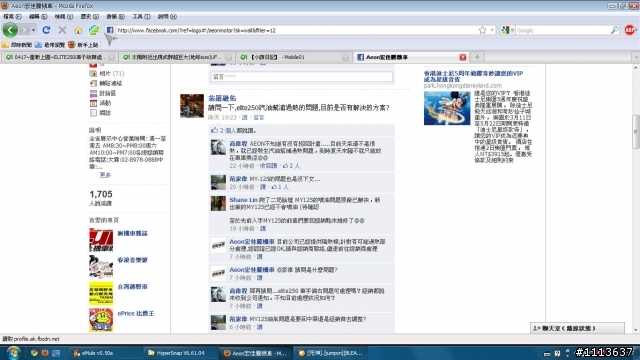Switch to eMule v0.50a in taskbar

coord(105,353)
